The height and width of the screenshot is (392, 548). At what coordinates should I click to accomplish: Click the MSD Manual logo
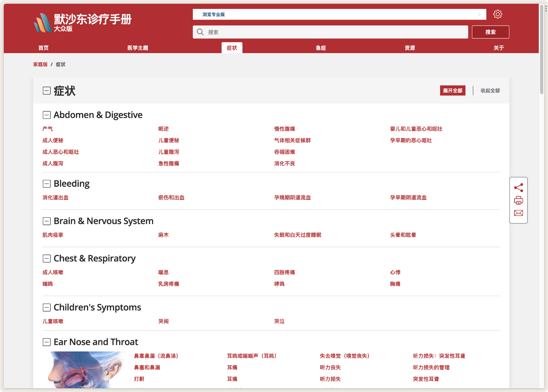pos(83,23)
